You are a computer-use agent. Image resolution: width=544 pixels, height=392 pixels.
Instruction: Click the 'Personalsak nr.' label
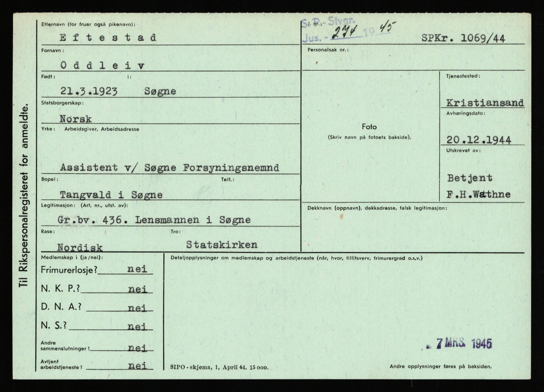click(328, 50)
